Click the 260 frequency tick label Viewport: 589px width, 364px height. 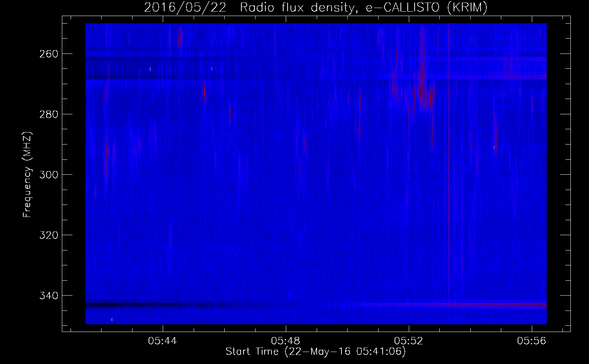(49, 54)
